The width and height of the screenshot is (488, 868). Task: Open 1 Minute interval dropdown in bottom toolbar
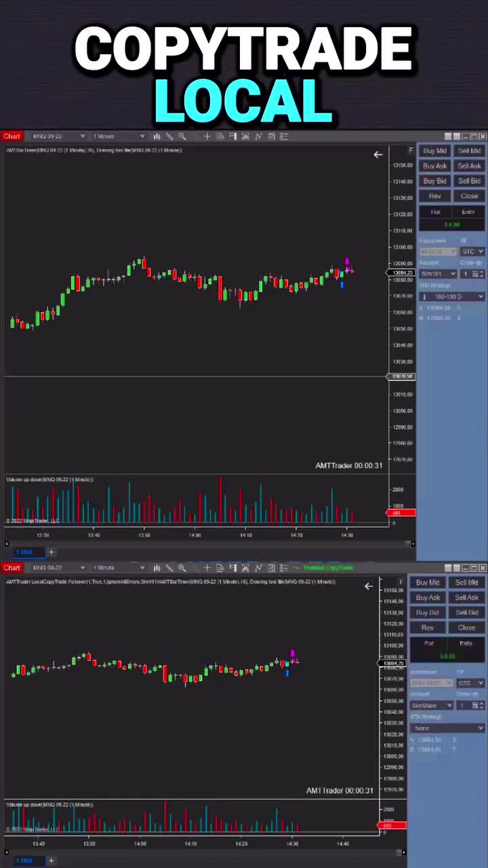pyautogui.click(x=119, y=568)
